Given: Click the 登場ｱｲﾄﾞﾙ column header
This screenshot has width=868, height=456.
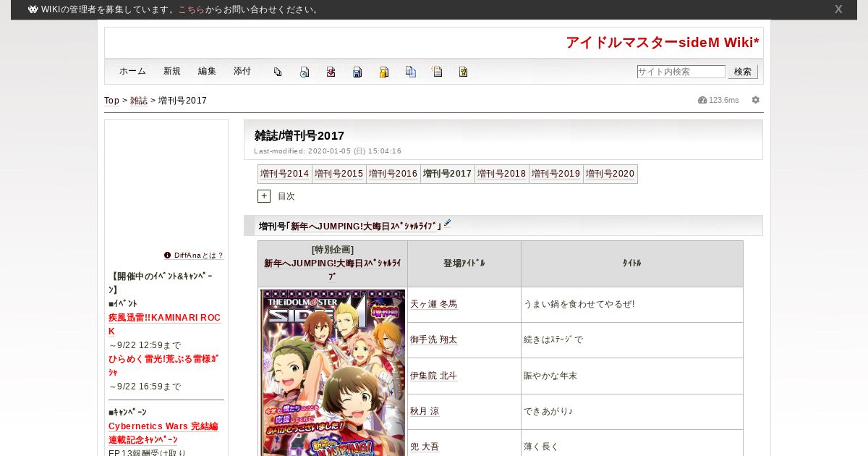Looking at the screenshot, I should coord(464,263).
